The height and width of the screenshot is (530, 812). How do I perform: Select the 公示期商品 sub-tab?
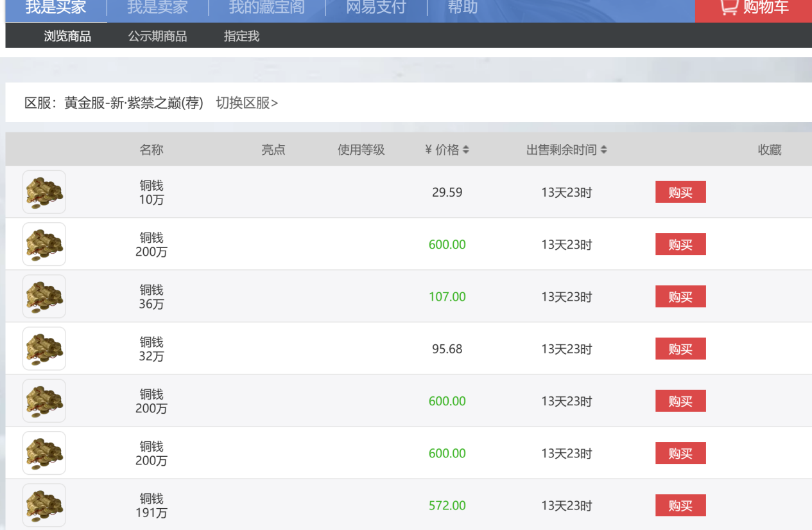(157, 37)
